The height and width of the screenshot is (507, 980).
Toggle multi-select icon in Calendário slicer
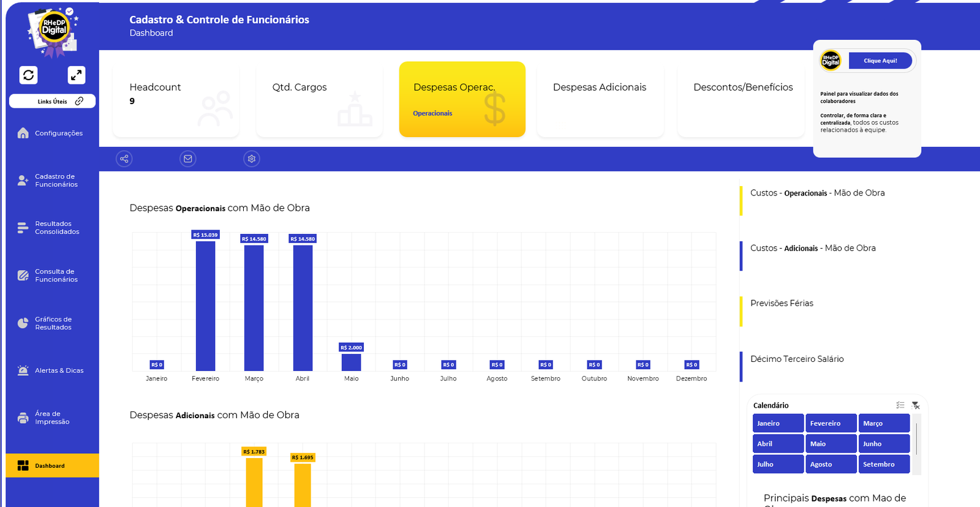pyautogui.click(x=900, y=405)
